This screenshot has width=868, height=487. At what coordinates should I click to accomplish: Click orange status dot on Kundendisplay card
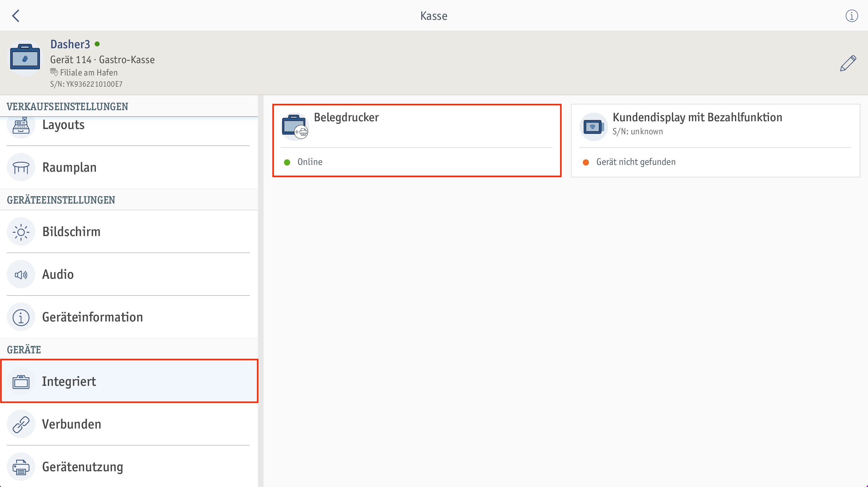[586, 162]
